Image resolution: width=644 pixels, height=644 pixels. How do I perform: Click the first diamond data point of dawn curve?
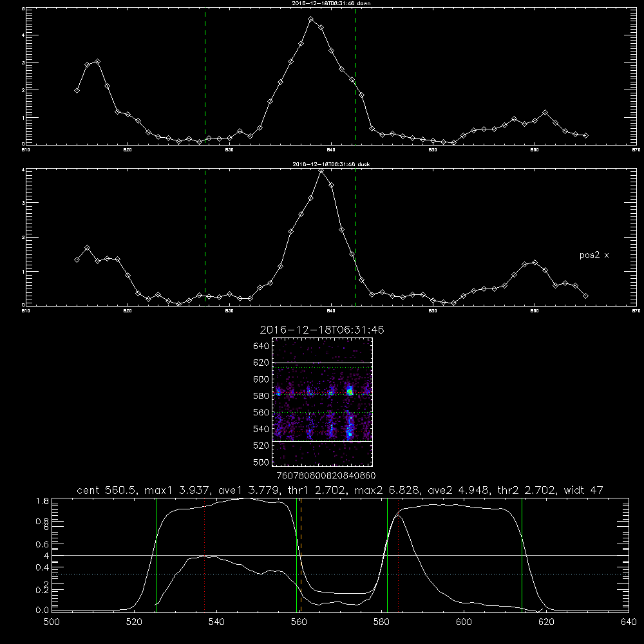point(77,90)
